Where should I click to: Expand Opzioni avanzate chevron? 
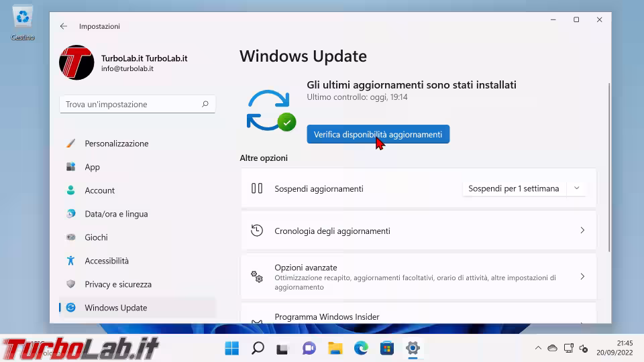click(x=582, y=277)
